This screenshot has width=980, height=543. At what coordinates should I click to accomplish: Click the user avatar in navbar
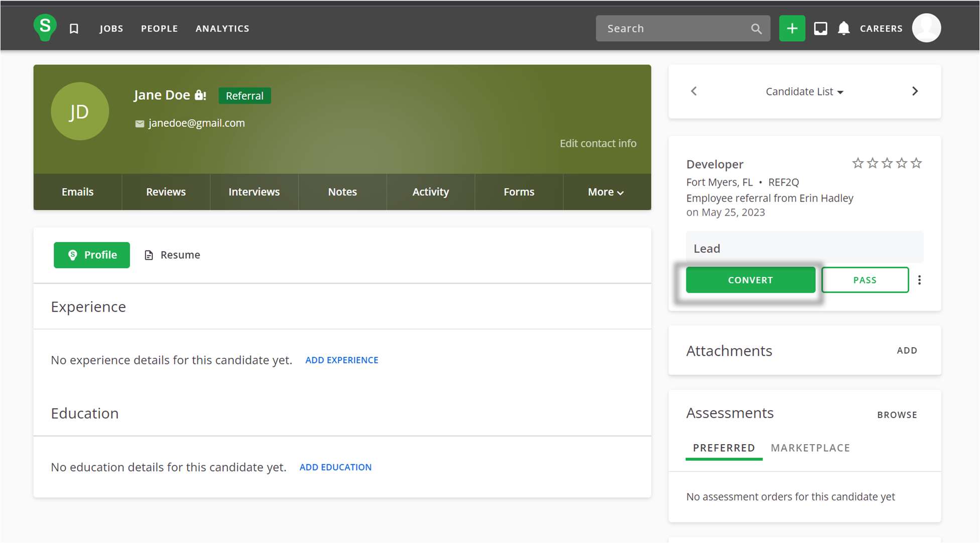click(926, 28)
